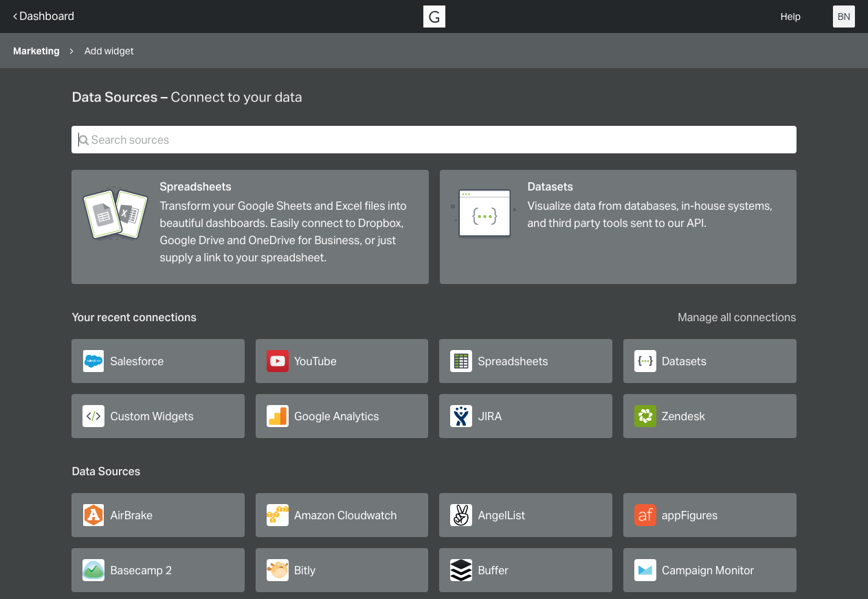
Task: Click Manage all connections
Action: point(737,317)
